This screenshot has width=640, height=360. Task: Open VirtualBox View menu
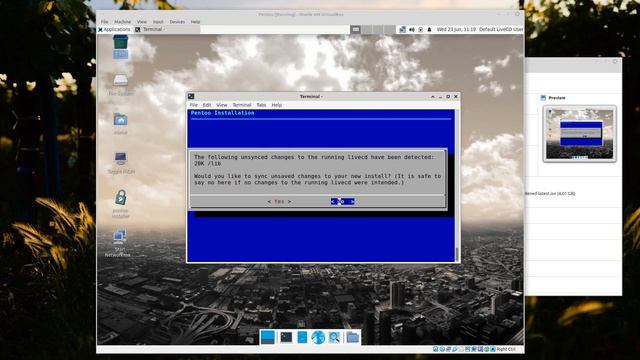pos(142,22)
